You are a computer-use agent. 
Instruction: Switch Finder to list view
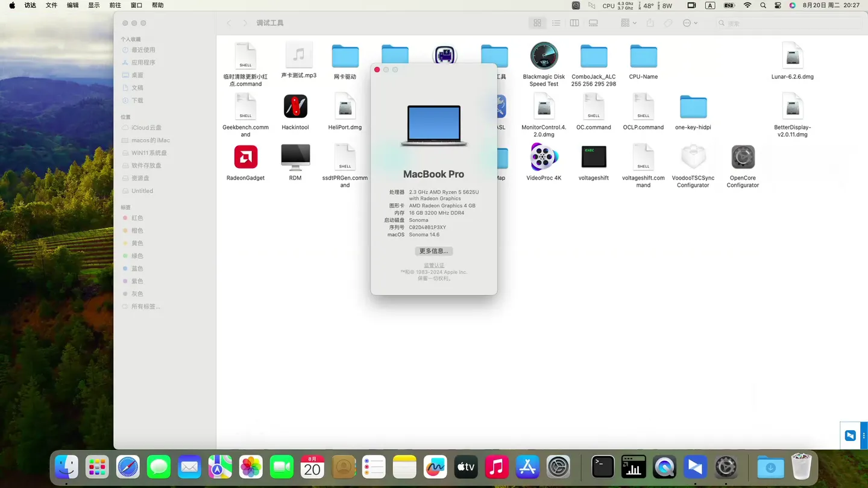(x=556, y=23)
